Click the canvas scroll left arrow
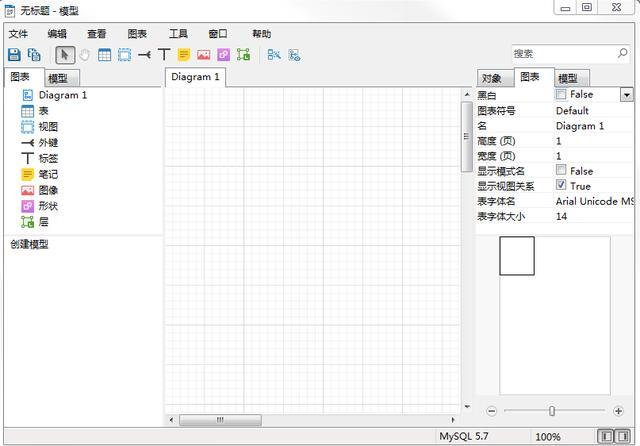Image resolution: width=640 pixels, height=446 pixels. pyautogui.click(x=171, y=420)
